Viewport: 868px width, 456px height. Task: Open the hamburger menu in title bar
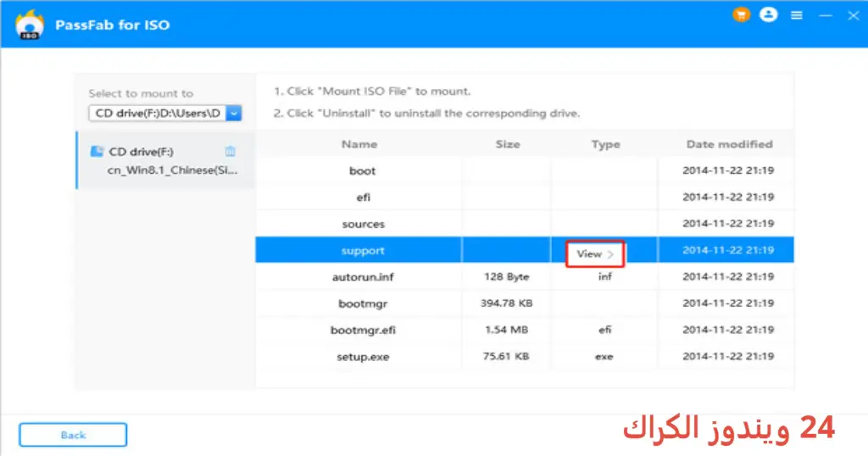797,15
